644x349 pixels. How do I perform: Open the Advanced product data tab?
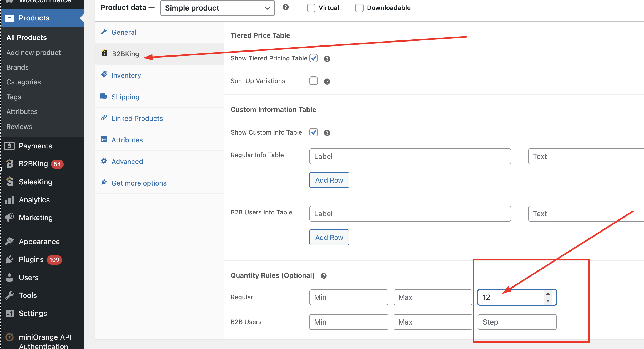[x=159, y=161]
